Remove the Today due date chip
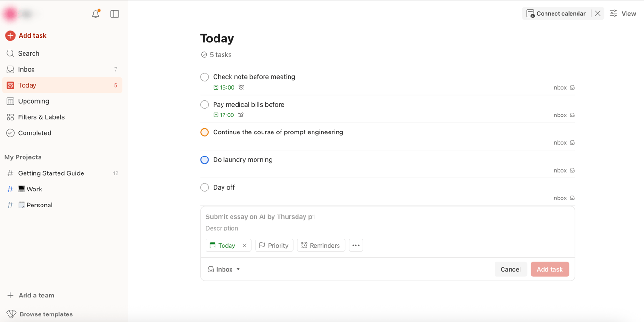 pyautogui.click(x=244, y=245)
